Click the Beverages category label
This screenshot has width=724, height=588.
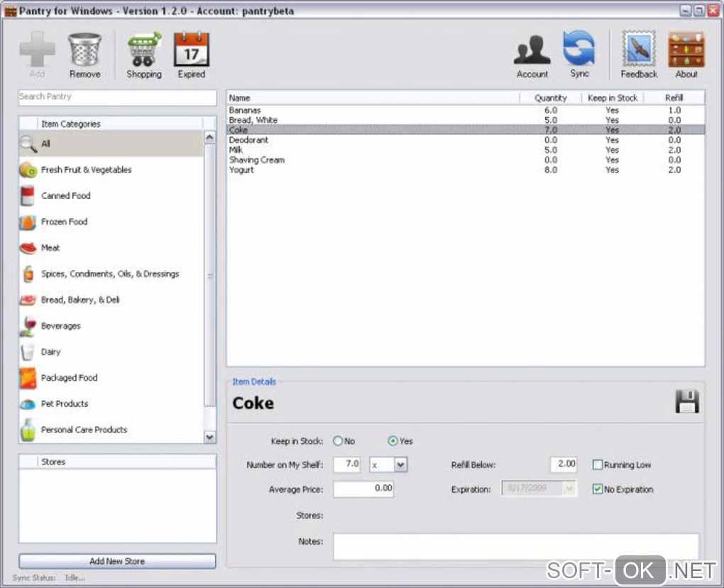[60, 326]
